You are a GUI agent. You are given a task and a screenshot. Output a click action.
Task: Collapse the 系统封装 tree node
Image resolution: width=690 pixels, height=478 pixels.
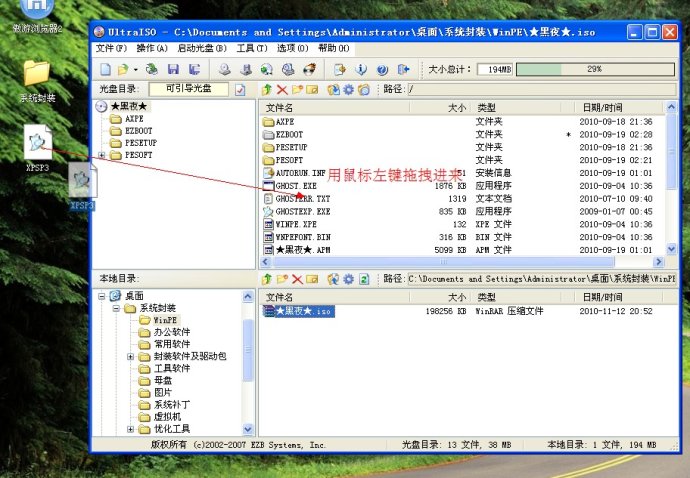(116, 308)
